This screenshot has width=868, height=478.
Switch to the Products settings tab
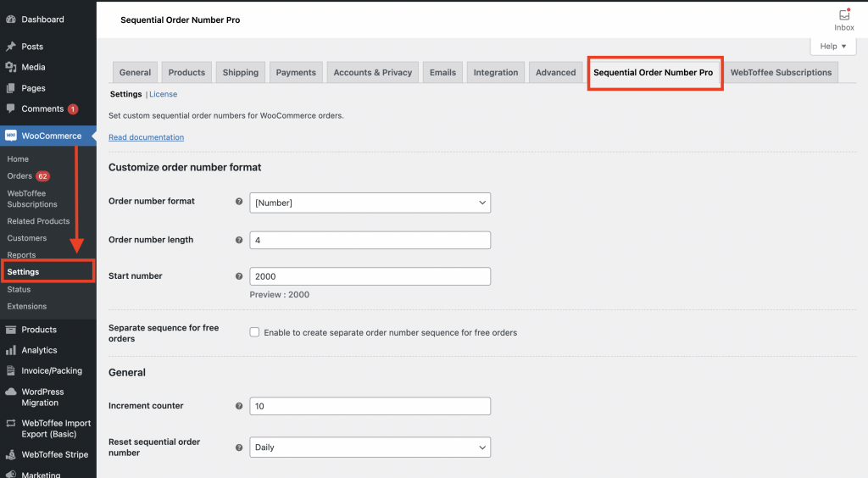click(186, 73)
